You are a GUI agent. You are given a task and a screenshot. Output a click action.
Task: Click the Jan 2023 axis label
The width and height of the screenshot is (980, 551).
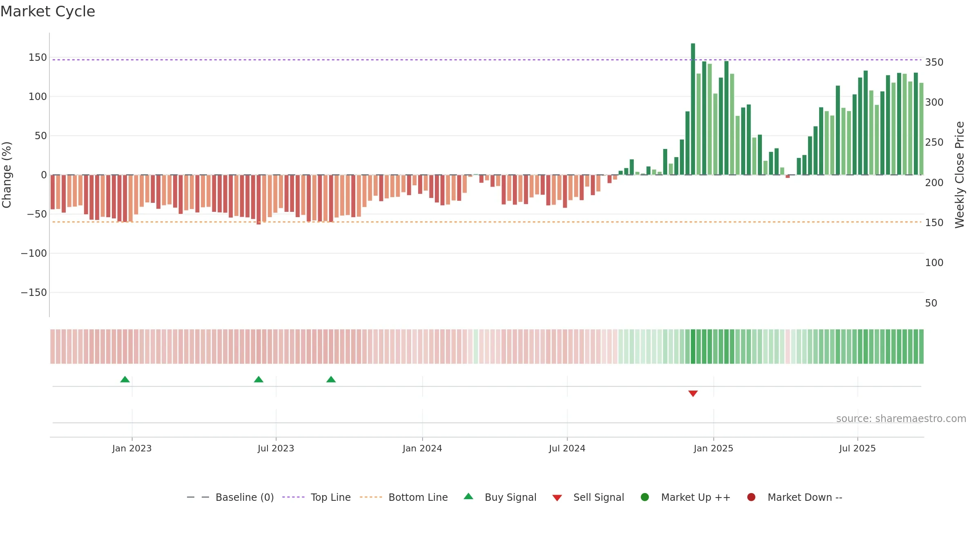132,448
